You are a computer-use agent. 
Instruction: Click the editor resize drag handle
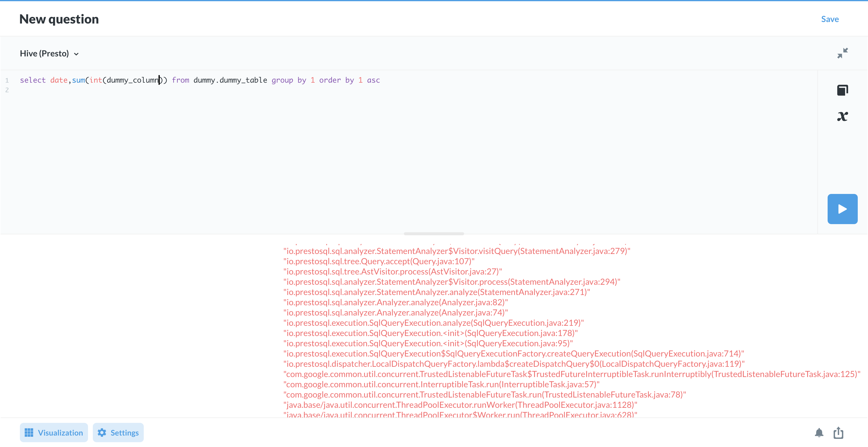click(434, 234)
